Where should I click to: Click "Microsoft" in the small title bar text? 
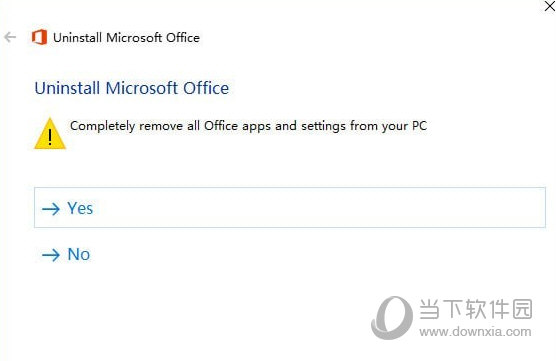tap(134, 38)
